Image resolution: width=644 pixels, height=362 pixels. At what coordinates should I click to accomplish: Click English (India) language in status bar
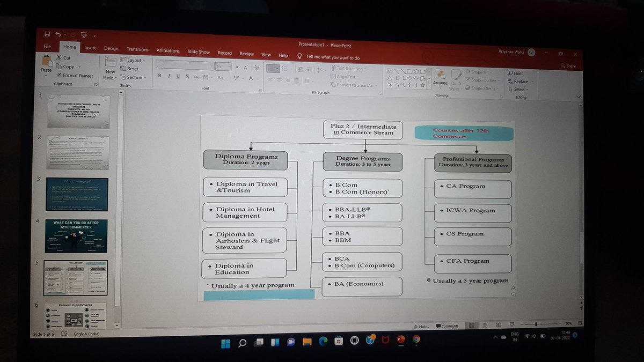click(87, 334)
